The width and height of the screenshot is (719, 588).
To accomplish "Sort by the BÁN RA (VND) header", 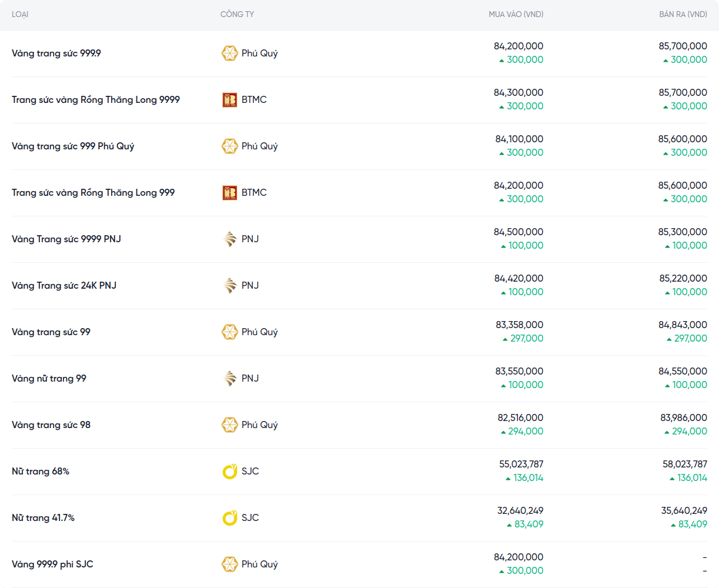I will click(683, 14).
